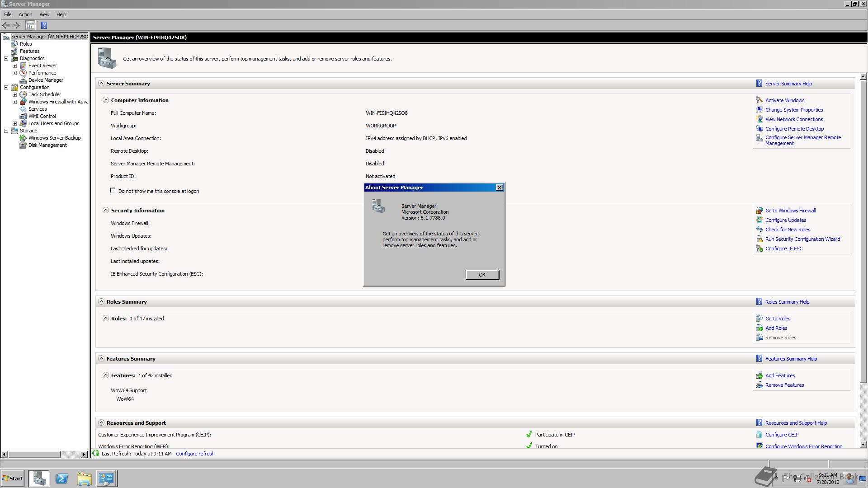The image size is (868, 488).
Task: Click the blue Help toolbar icon
Action: [x=44, y=25]
